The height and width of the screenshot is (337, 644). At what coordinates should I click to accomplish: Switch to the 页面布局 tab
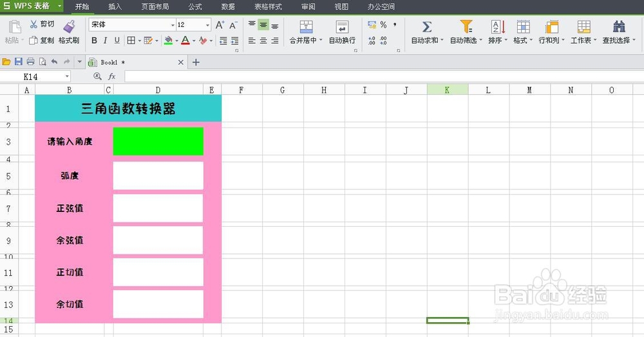(155, 6)
